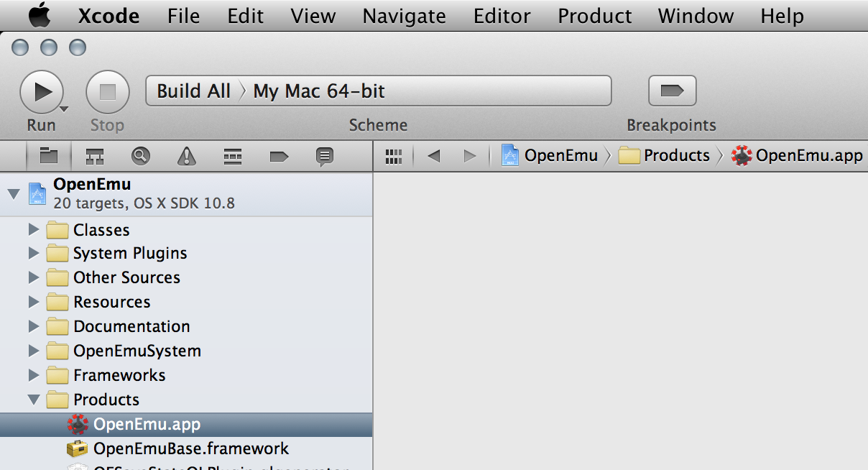Image resolution: width=868 pixels, height=470 pixels.
Task: Open the Issue navigator warning icon
Action: point(187,155)
